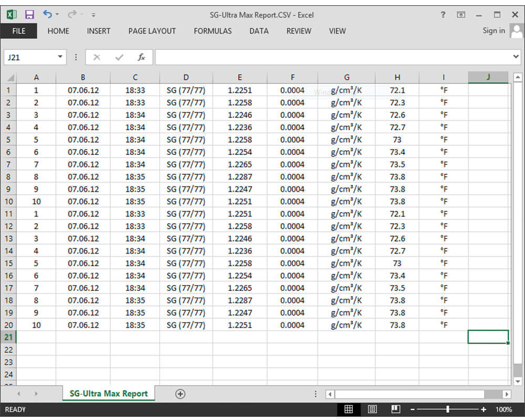
Task: Click the Name Box showing J21
Action: point(30,57)
